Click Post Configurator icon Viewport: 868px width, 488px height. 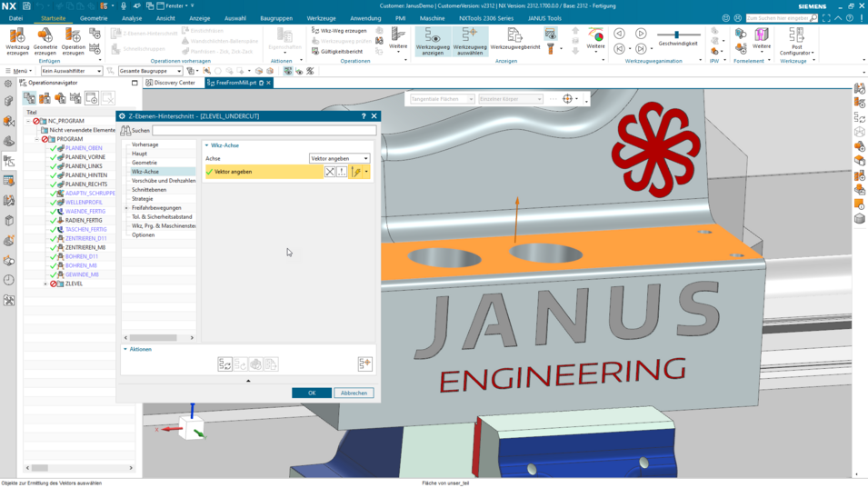[796, 36]
